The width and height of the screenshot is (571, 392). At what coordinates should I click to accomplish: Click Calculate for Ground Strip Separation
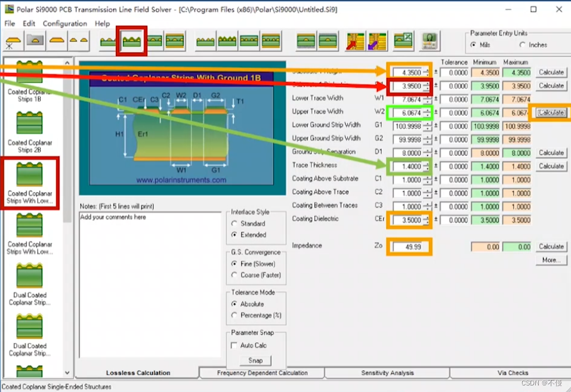coord(551,153)
